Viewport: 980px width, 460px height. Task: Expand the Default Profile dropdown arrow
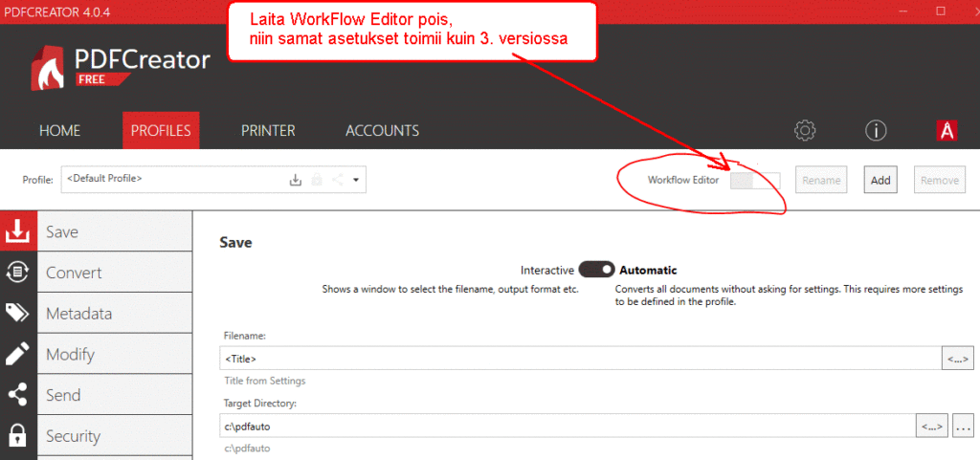coord(356,180)
